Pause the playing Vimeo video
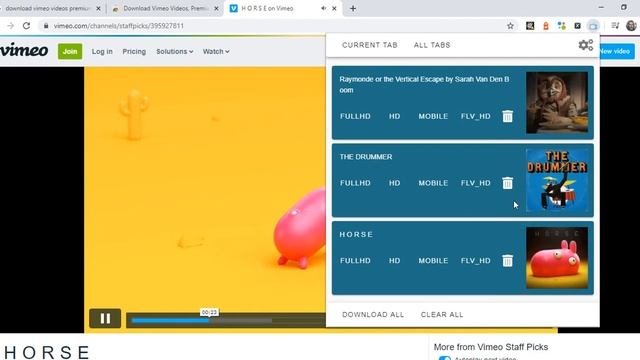The width and height of the screenshot is (640, 360). click(x=105, y=318)
